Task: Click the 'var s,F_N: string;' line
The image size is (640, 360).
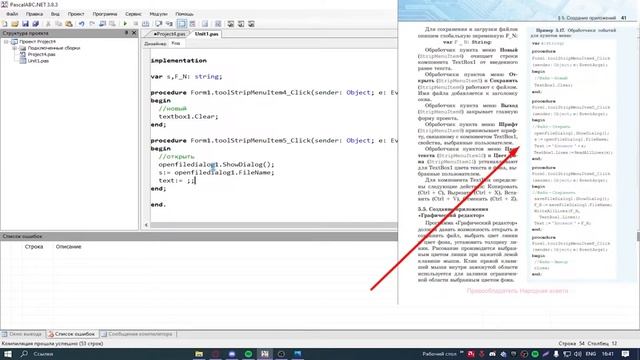Action: (x=187, y=76)
